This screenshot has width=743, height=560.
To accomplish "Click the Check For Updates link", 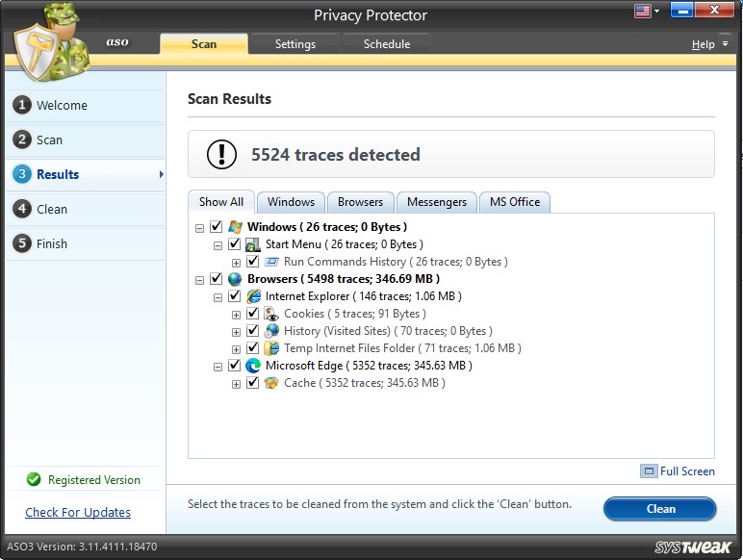I will pos(78,513).
